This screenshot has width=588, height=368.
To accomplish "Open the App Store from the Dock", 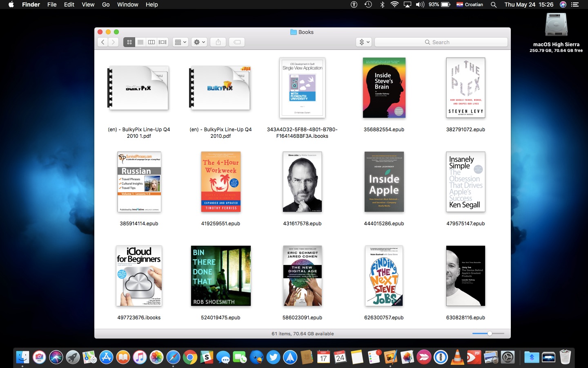I will (x=106, y=357).
